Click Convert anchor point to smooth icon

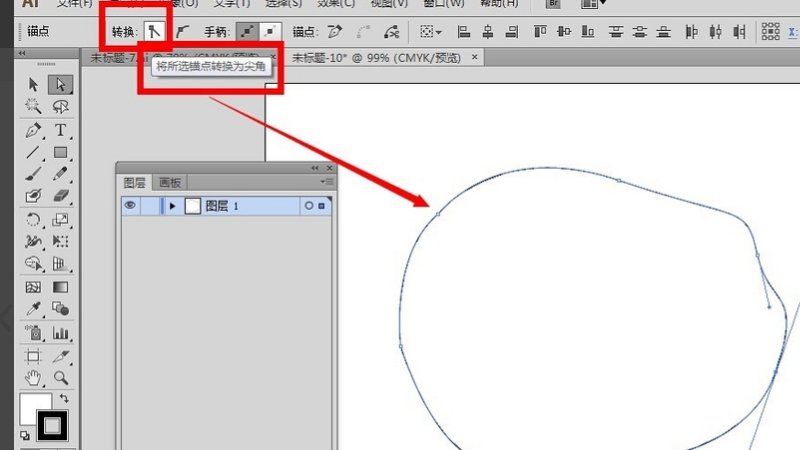click(x=182, y=32)
